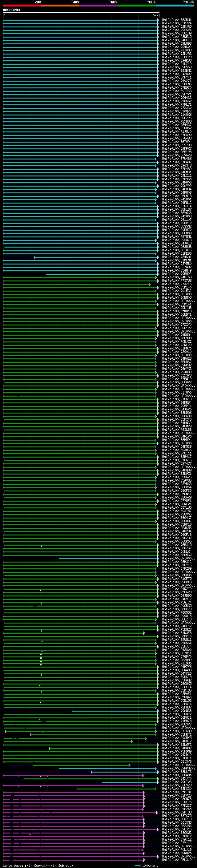Click the orange ~40% identity legend bar

click(61, 6)
